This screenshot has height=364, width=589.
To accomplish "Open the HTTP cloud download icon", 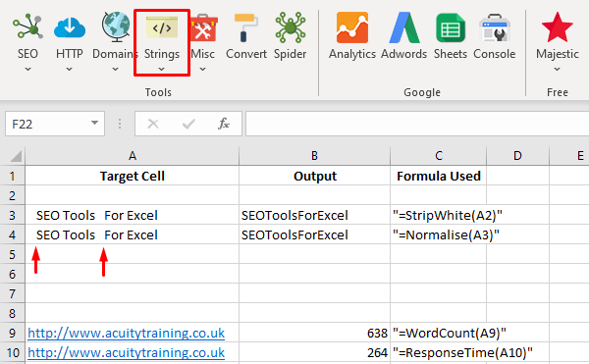I will coord(70,27).
